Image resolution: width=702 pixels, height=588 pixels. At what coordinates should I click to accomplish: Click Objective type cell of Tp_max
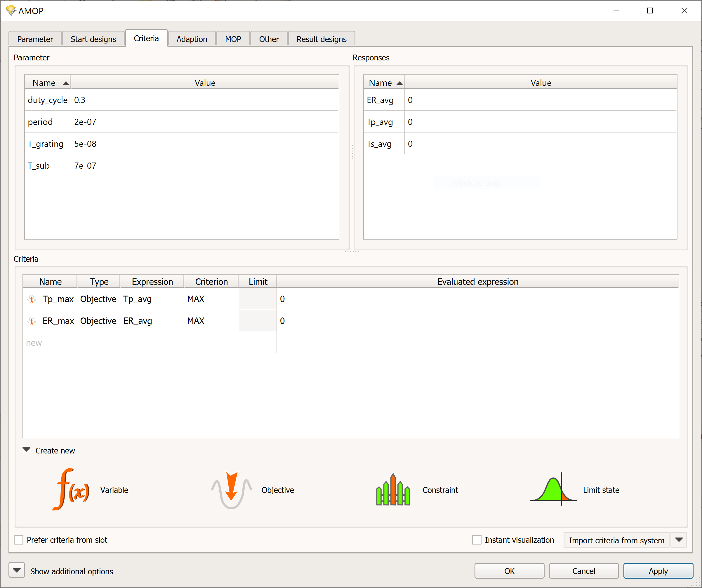click(98, 299)
